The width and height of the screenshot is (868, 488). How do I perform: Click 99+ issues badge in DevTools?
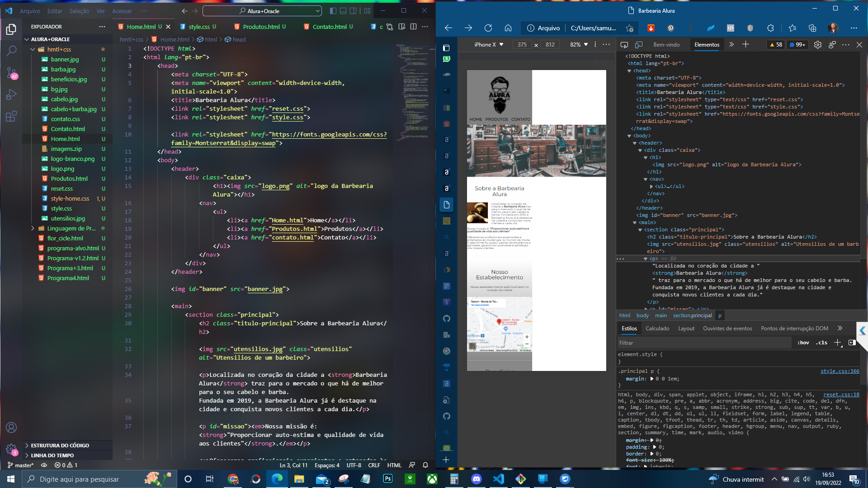point(797,45)
